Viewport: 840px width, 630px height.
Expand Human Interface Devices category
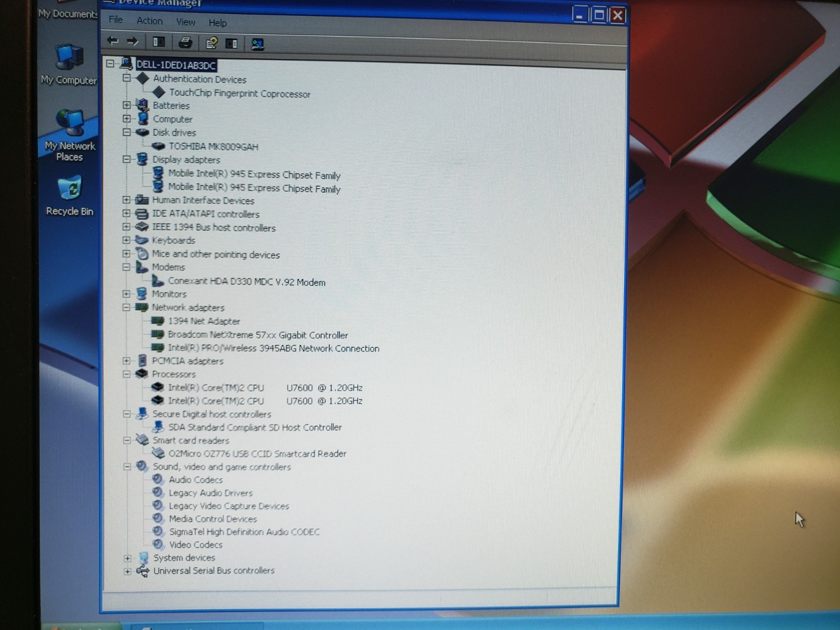126,199
